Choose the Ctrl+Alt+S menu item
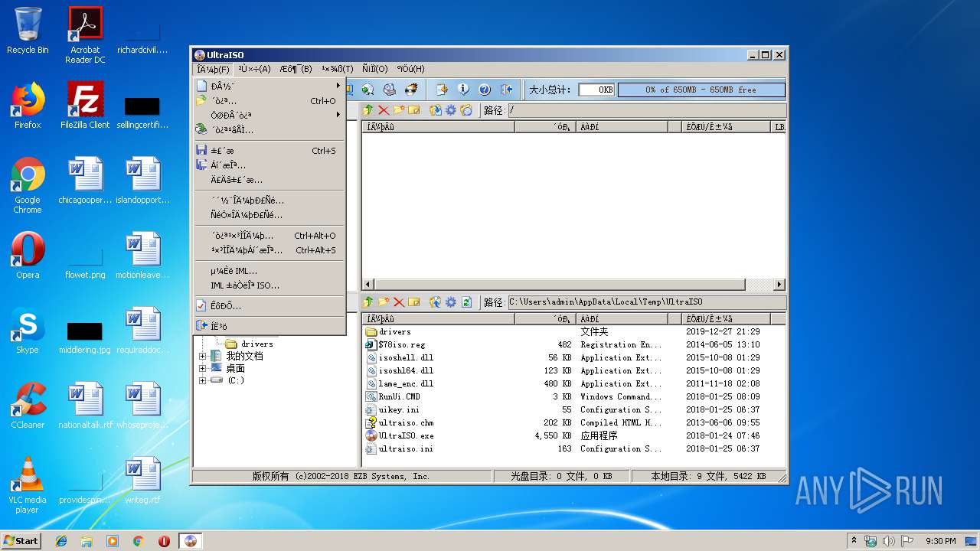The height and width of the screenshot is (551, 980). [x=269, y=250]
